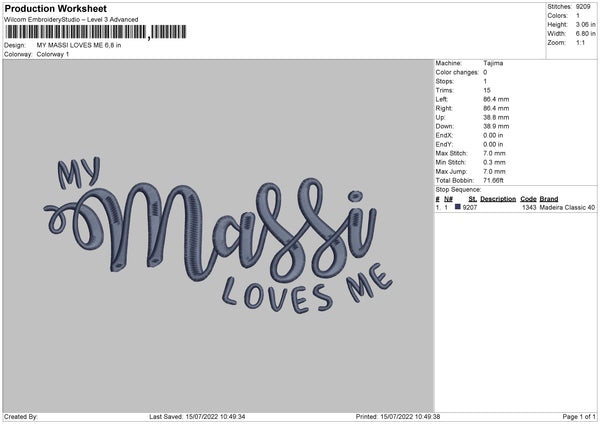Viewport: 600px width, 424px height.
Task: Click the 'Description' column header
Action: tap(498, 199)
